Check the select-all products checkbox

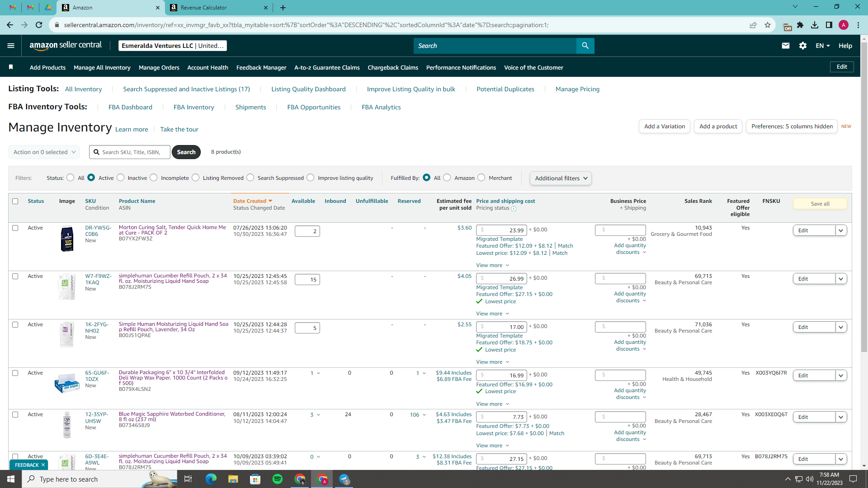(15, 201)
